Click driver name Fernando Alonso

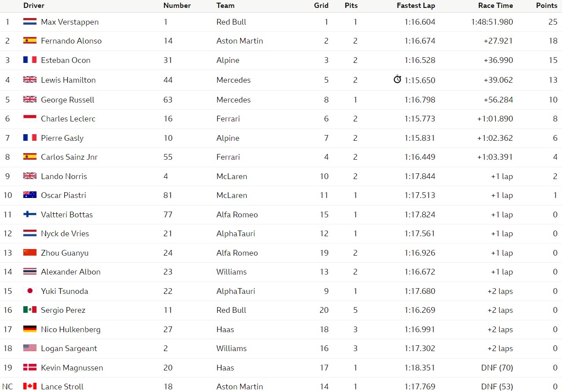71,41
